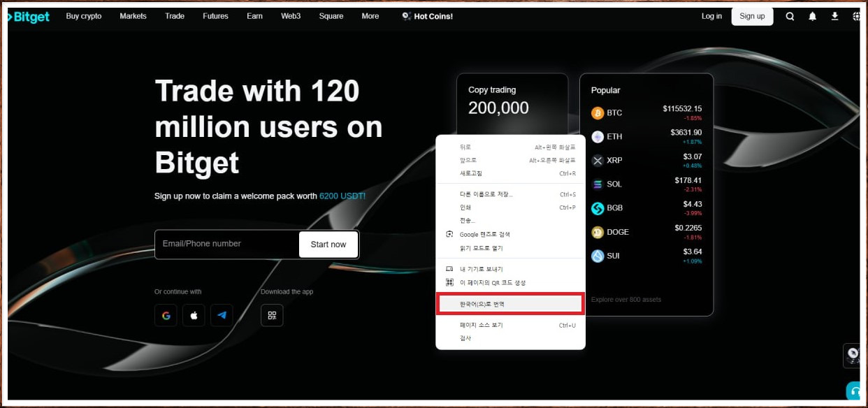Click ETH price $3631.90
The width and height of the screenshot is (868, 408).
[686, 132]
